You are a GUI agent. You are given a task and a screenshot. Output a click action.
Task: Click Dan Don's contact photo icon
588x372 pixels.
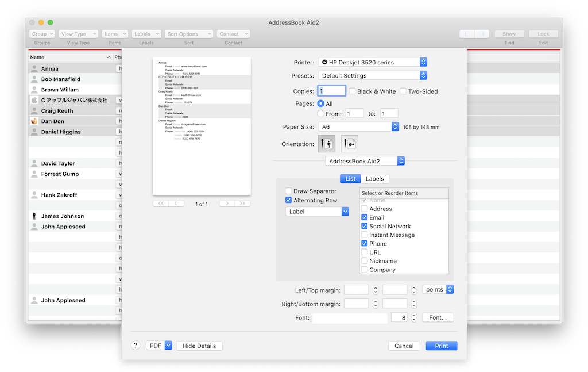point(34,121)
